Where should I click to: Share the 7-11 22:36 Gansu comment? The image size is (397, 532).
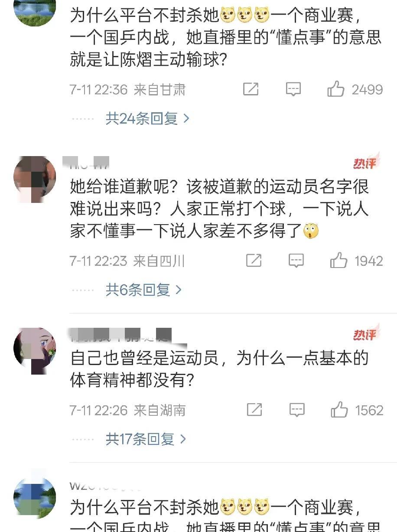[x=251, y=89]
